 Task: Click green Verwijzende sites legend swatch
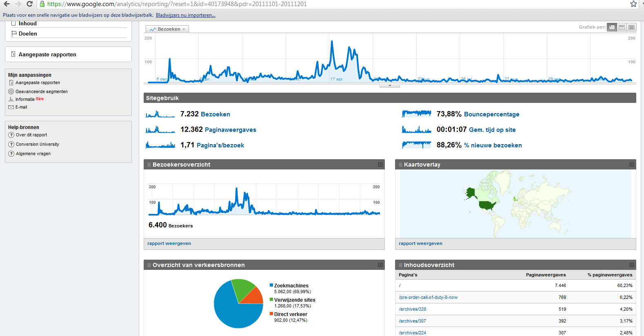(x=271, y=300)
